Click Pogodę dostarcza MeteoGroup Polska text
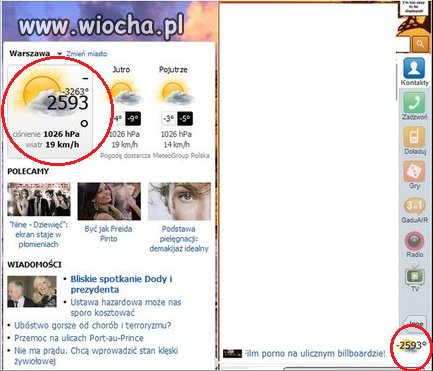 click(155, 156)
